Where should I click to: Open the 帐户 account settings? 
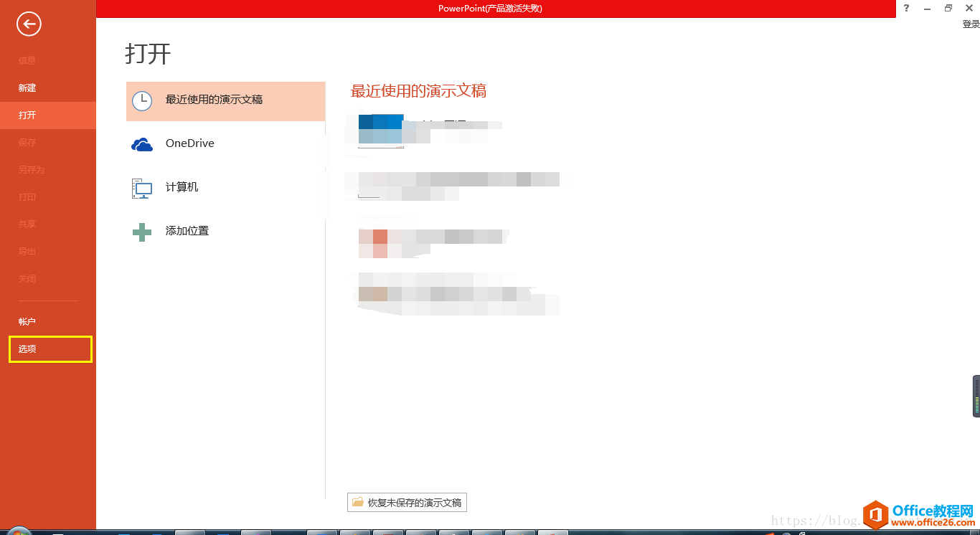(27, 321)
